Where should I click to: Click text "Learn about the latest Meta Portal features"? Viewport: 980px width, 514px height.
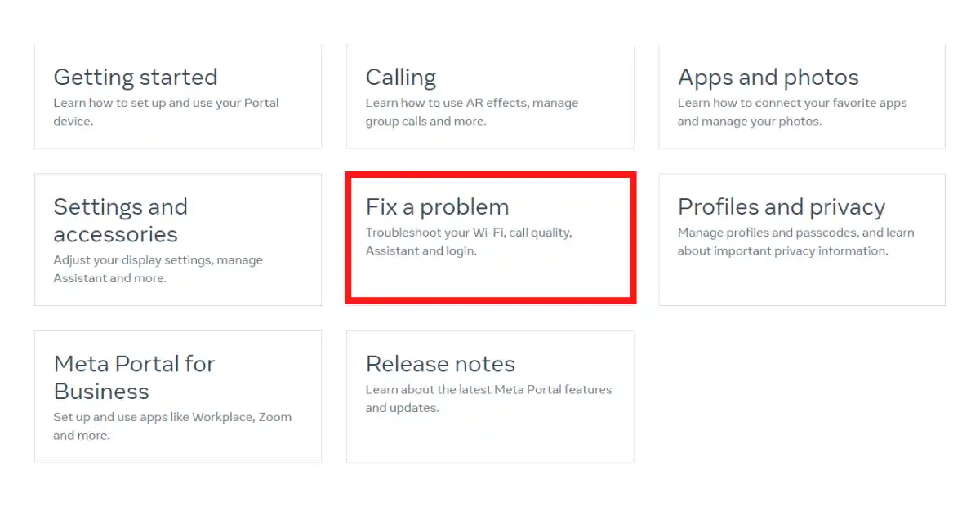coord(488,389)
